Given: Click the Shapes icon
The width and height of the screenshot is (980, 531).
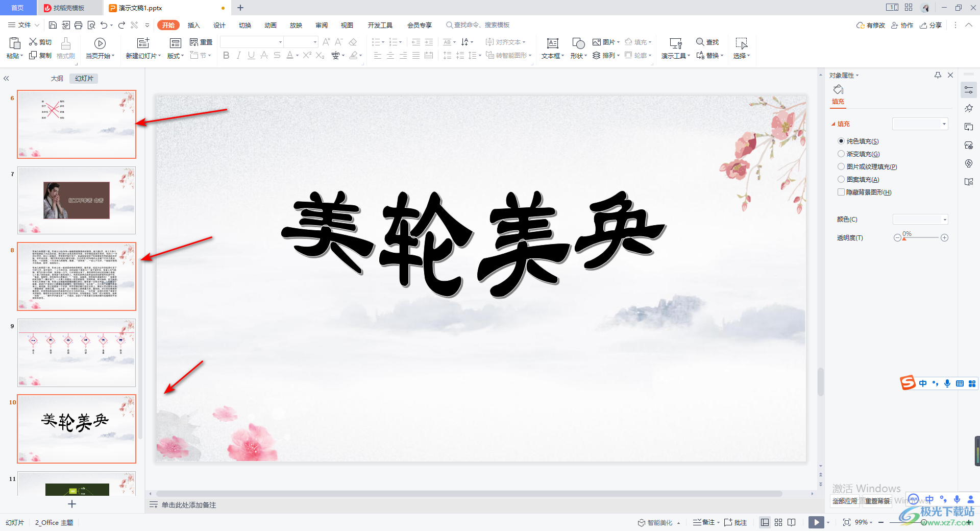Looking at the screenshot, I should [x=578, y=43].
